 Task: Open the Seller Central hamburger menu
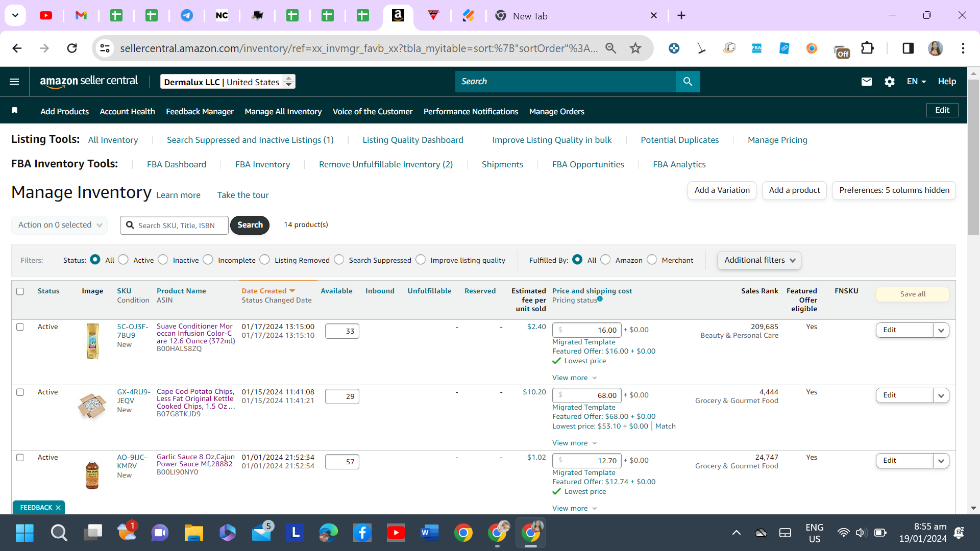14,82
